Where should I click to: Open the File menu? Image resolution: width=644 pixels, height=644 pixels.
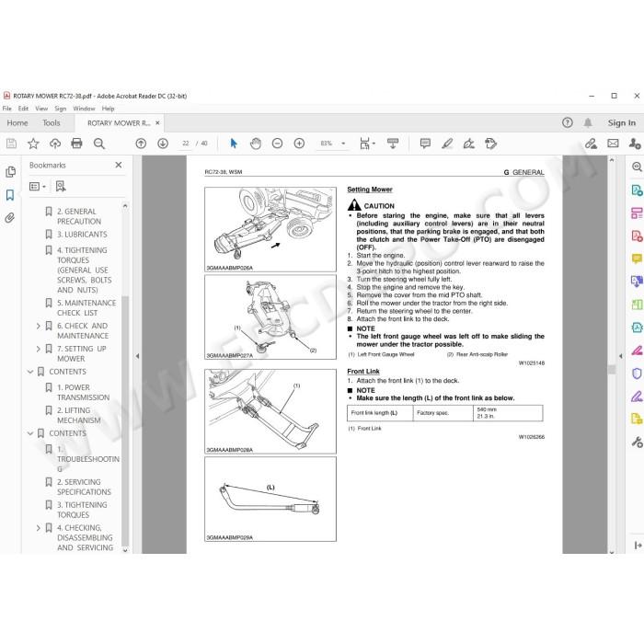[7, 109]
